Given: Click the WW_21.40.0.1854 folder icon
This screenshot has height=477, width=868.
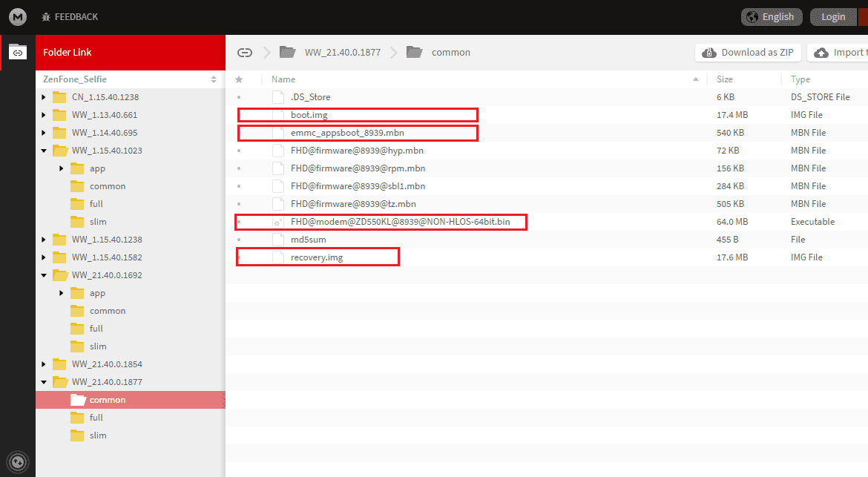Looking at the screenshot, I should [59, 364].
